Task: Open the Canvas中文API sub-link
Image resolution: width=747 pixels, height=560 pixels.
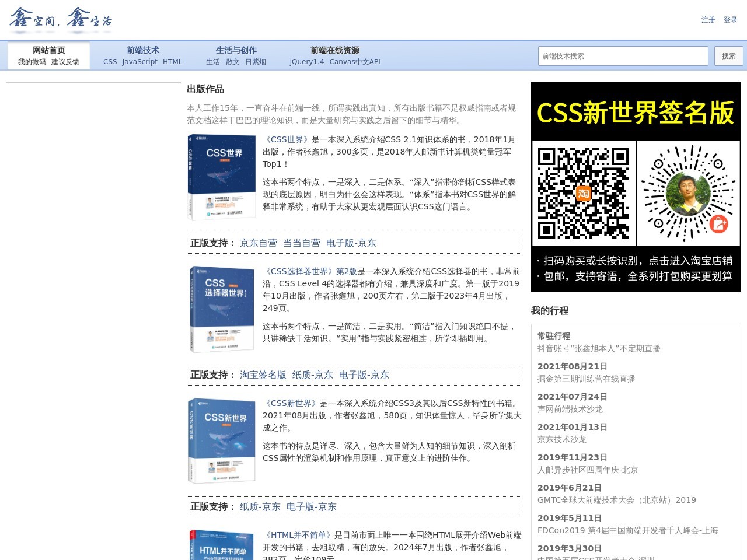Action: (x=355, y=62)
